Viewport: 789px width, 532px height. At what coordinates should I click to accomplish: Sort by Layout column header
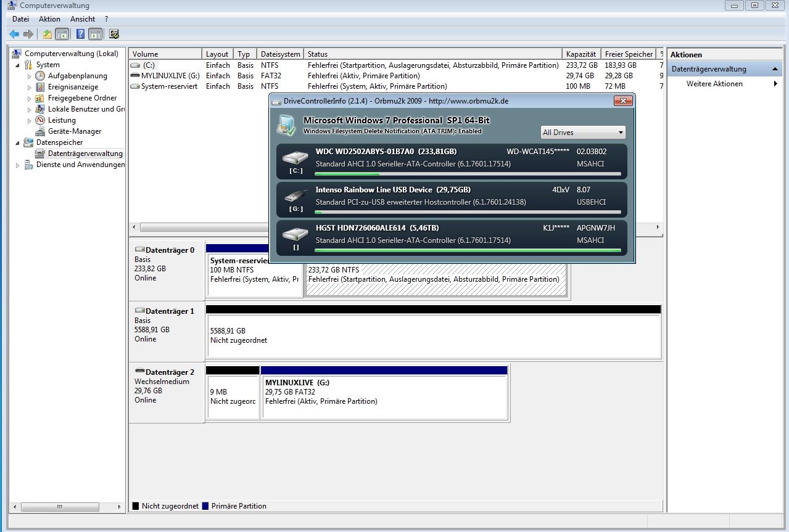(218, 54)
